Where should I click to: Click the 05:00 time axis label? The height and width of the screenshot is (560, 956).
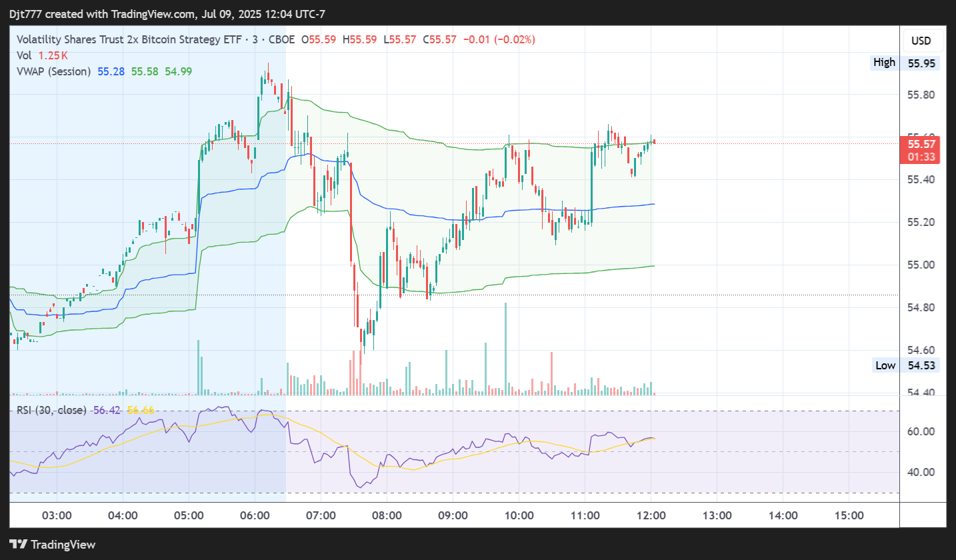[x=189, y=515]
